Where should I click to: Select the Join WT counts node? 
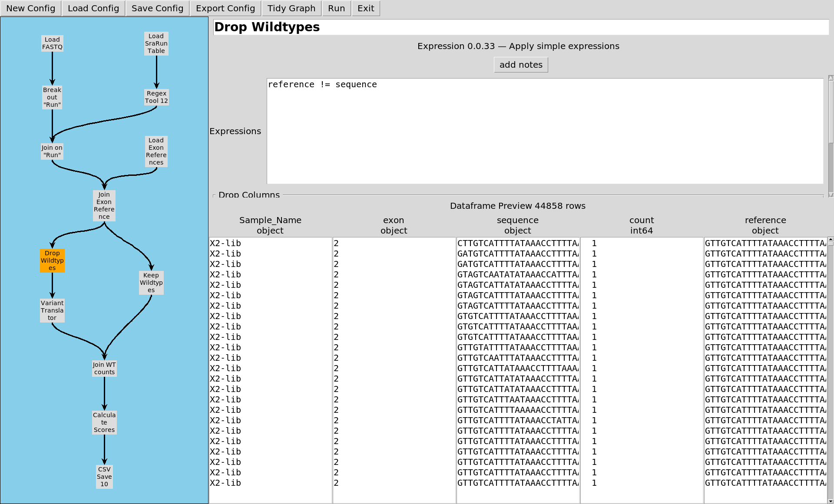(x=104, y=368)
